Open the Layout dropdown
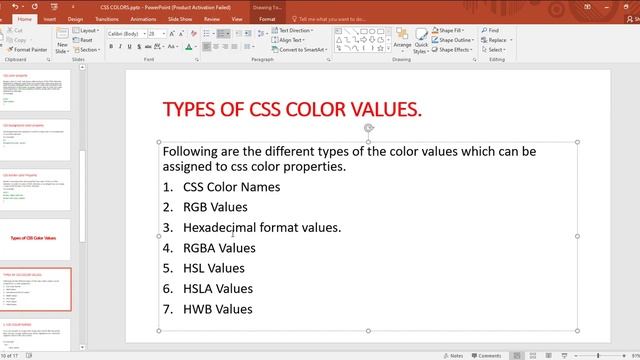 click(86, 30)
